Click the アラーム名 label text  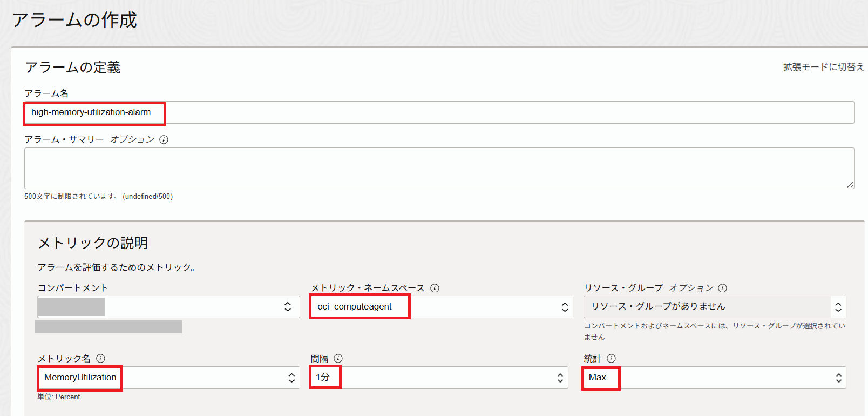46,93
